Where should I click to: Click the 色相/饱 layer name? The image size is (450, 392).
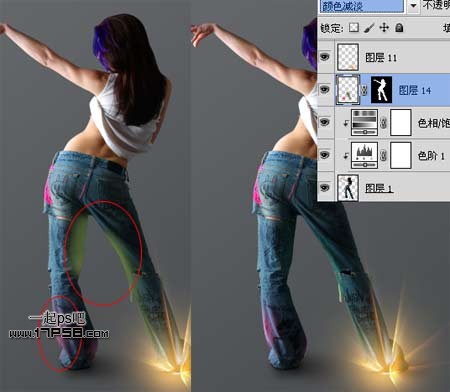point(434,123)
